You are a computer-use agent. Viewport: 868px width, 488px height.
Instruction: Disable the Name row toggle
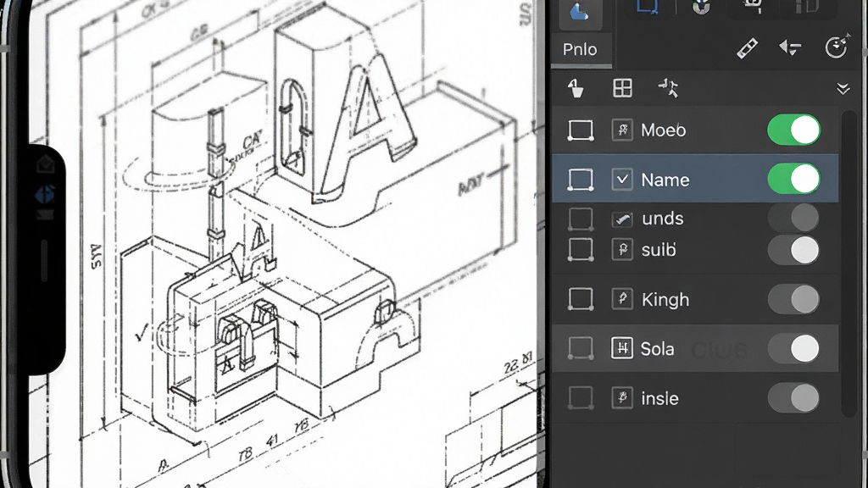(x=793, y=179)
